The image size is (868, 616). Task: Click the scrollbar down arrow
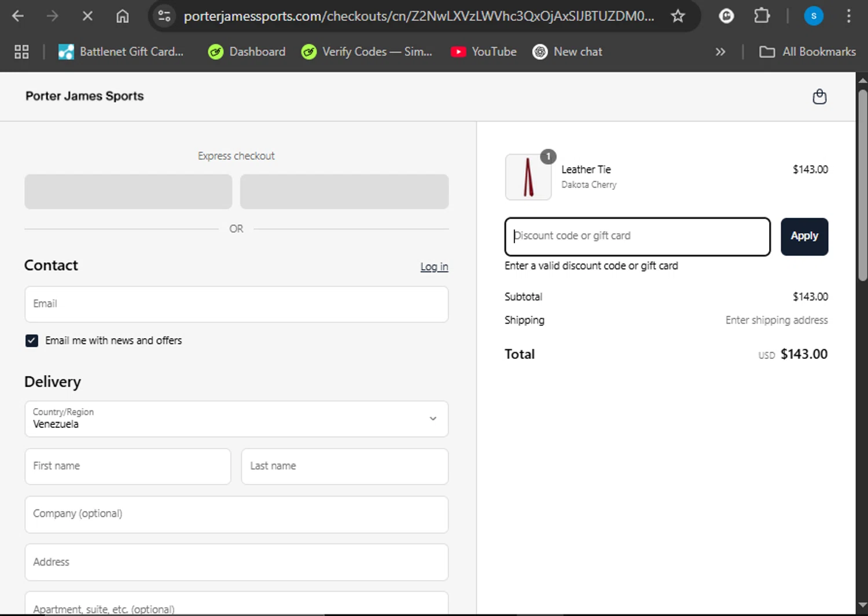(862, 606)
